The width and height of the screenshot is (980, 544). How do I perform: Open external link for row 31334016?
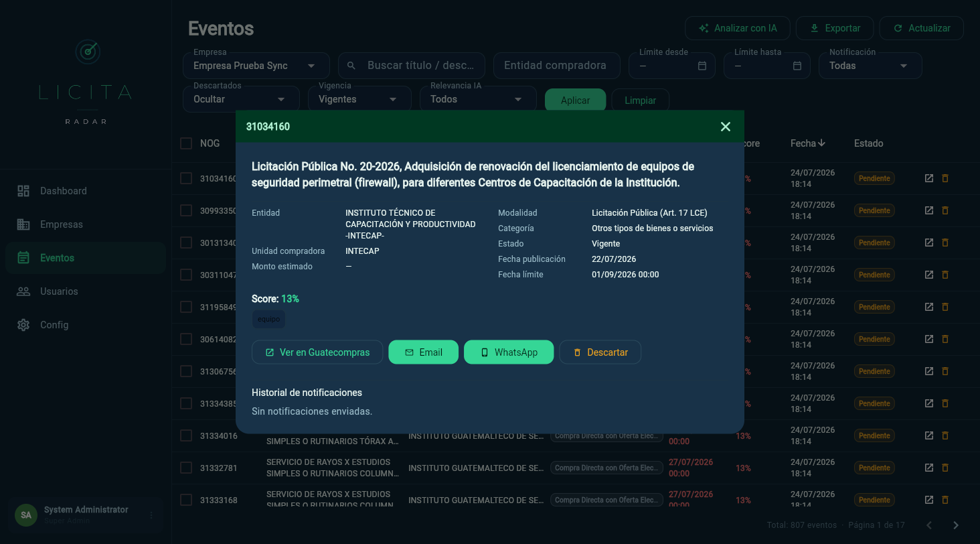click(x=929, y=435)
